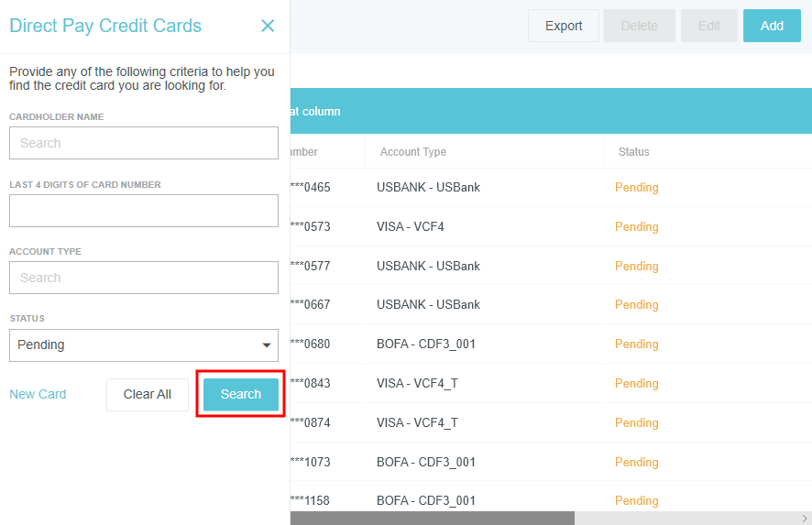Screen dimensions: 812x525
Task: Click the scrollbar right arrow
Action: tap(805, 518)
